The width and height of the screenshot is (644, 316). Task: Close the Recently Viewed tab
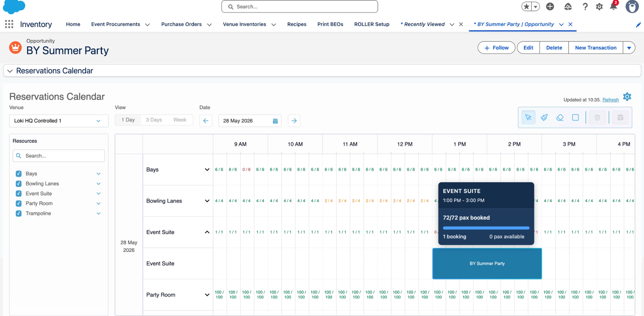[461, 24]
